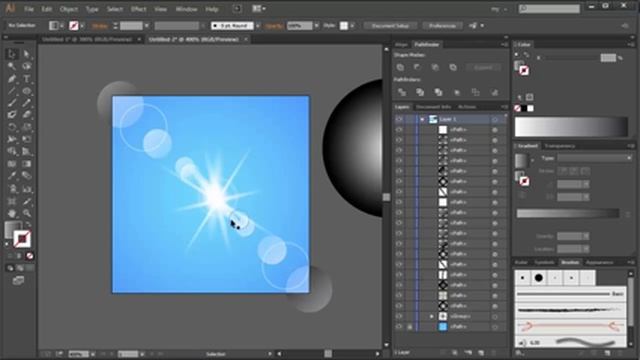Click the gradient slider bar in Gradient panel
The height and width of the screenshot is (360, 640).
point(568,213)
